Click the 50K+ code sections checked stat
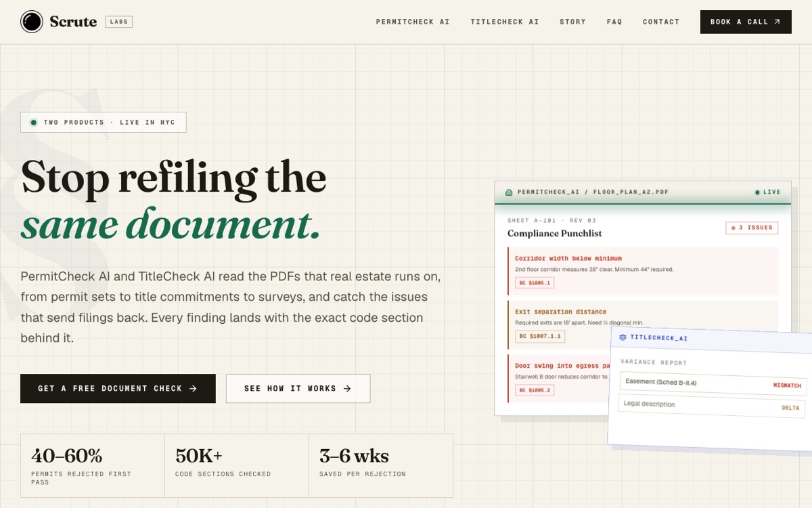This screenshot has height=508, width=812. 237,466
